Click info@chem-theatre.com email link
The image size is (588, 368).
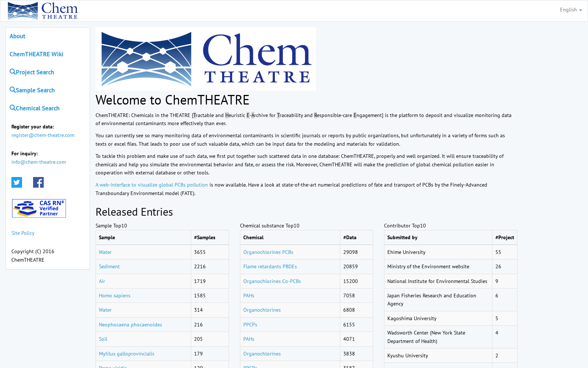[39, 162]
